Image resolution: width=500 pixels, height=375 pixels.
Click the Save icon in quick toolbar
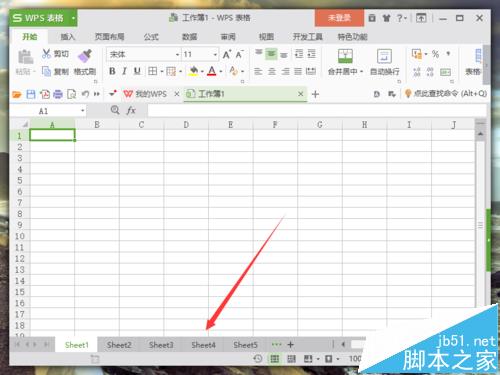(31, 94)
